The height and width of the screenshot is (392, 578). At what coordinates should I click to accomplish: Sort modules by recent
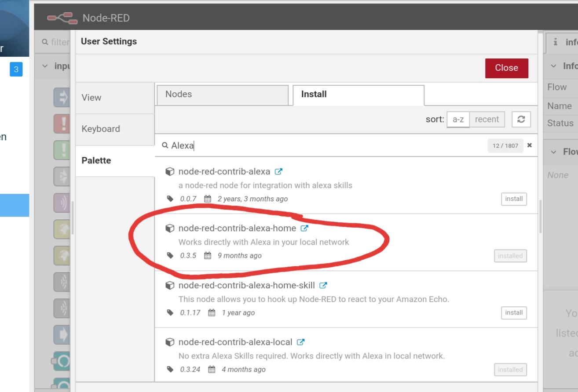487,119
